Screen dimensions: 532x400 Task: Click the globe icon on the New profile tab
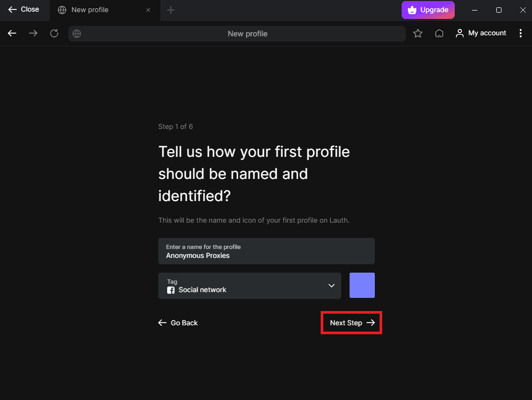click(62, 9)
